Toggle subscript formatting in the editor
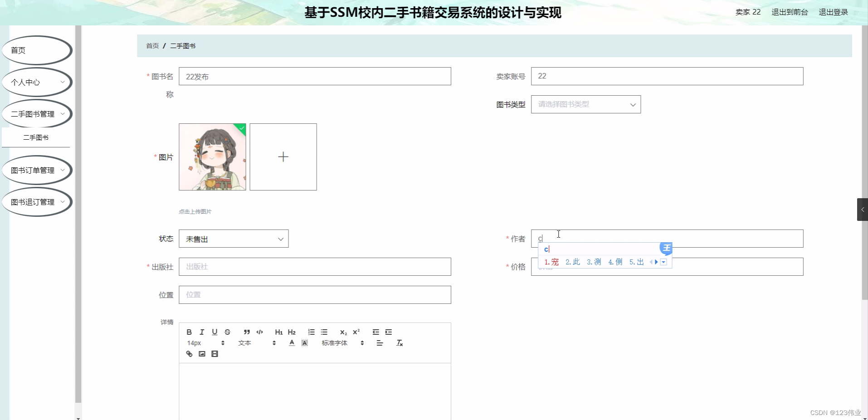 click(x=343, y=332)
